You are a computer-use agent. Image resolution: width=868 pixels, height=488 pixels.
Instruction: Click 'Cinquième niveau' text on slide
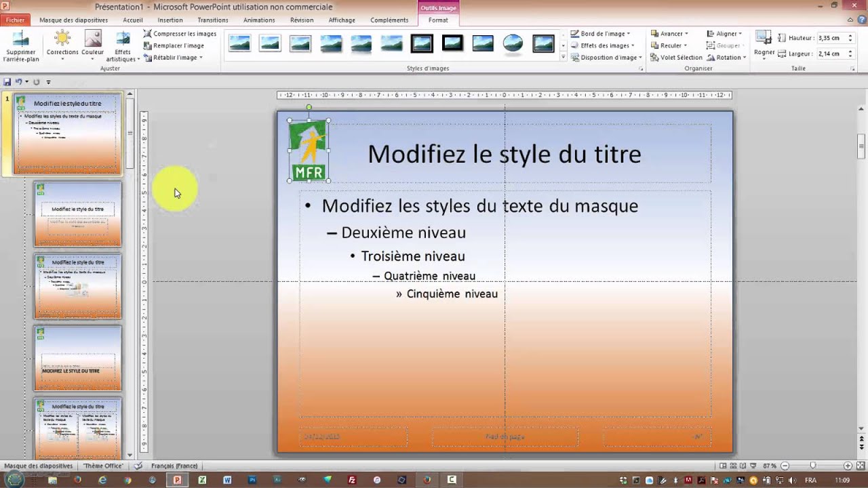pyautogui.click(x=452, y=293)
